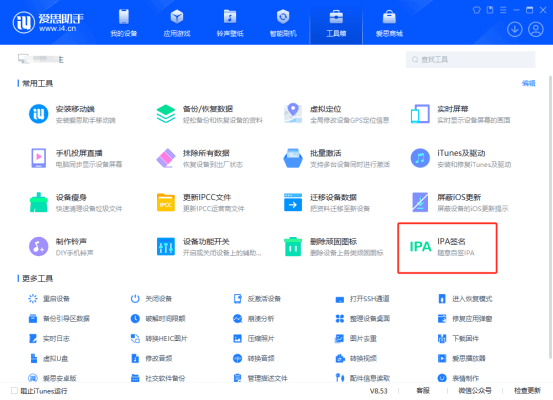
Task: Open the 制作铃声 music note icon
Action: (x=39, y=246)
